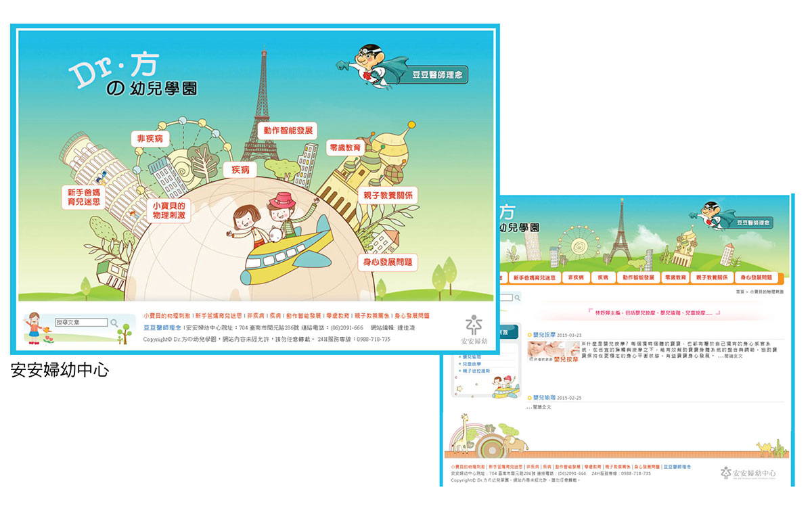
Task: Switch to 親子教養關係 tab on inner page
Action: point(712,278)
